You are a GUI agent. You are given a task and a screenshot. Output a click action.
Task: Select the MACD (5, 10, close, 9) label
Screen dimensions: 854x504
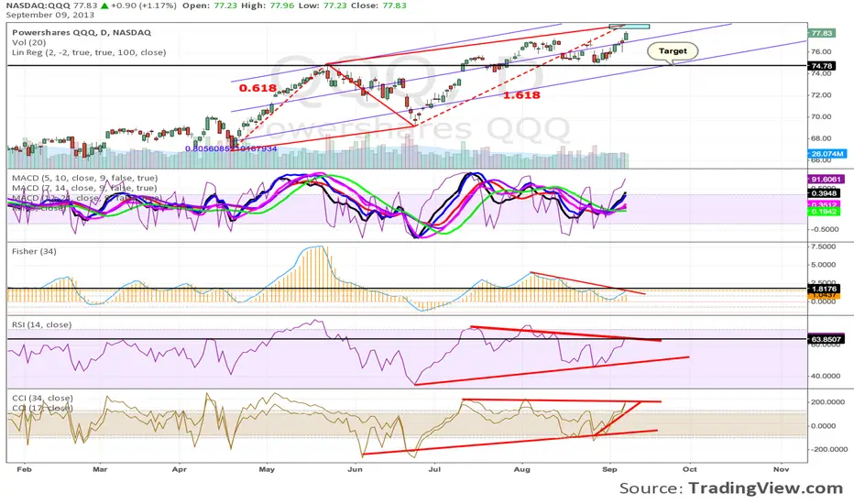click(x=85, y=178)
